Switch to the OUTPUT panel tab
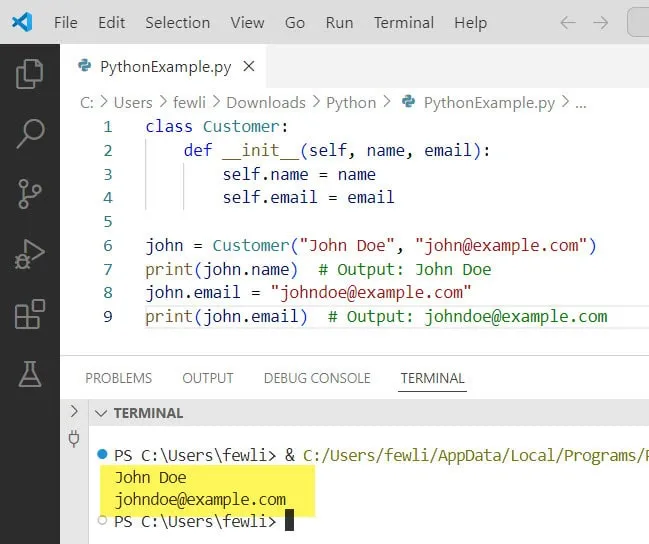The width and height of the screenshot is (649, 544). point(208,378)
